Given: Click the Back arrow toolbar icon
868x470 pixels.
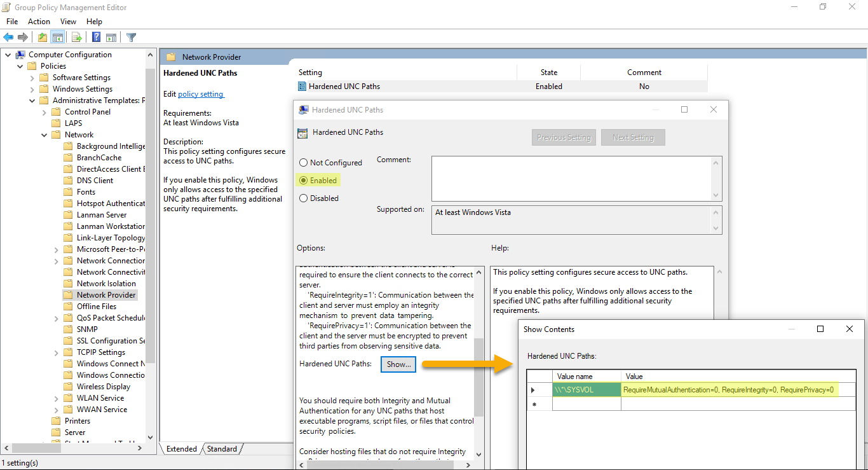Looking at the screenshot, I should tap(8, 38).
